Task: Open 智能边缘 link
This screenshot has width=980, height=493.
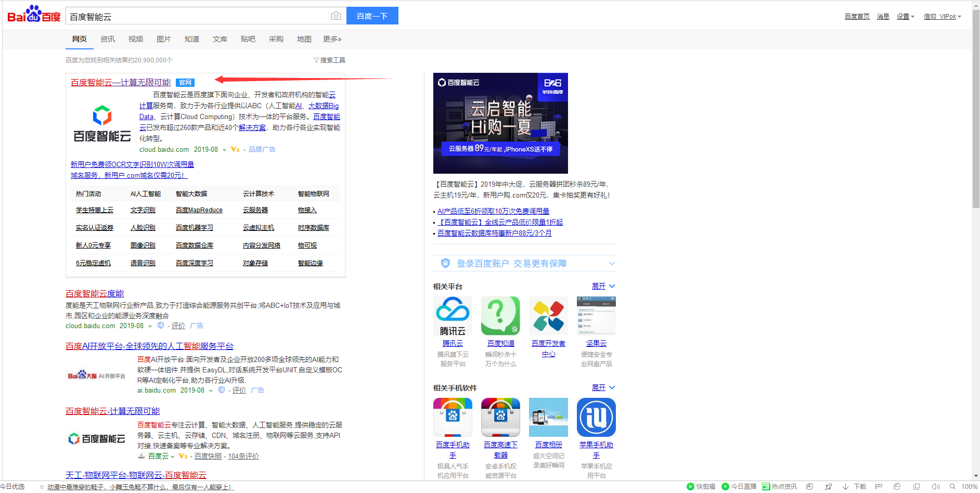Action: tap(311, 263)
